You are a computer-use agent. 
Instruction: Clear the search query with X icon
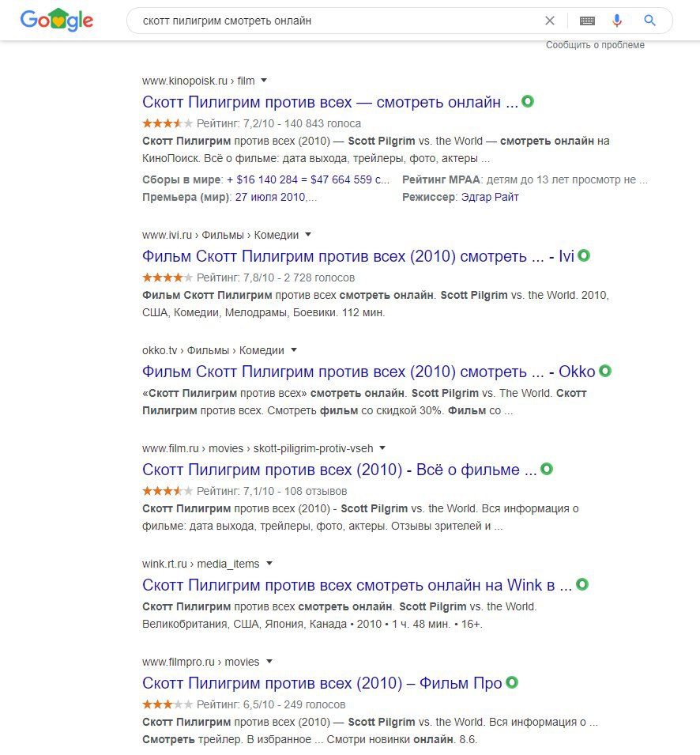coord(549,21)
